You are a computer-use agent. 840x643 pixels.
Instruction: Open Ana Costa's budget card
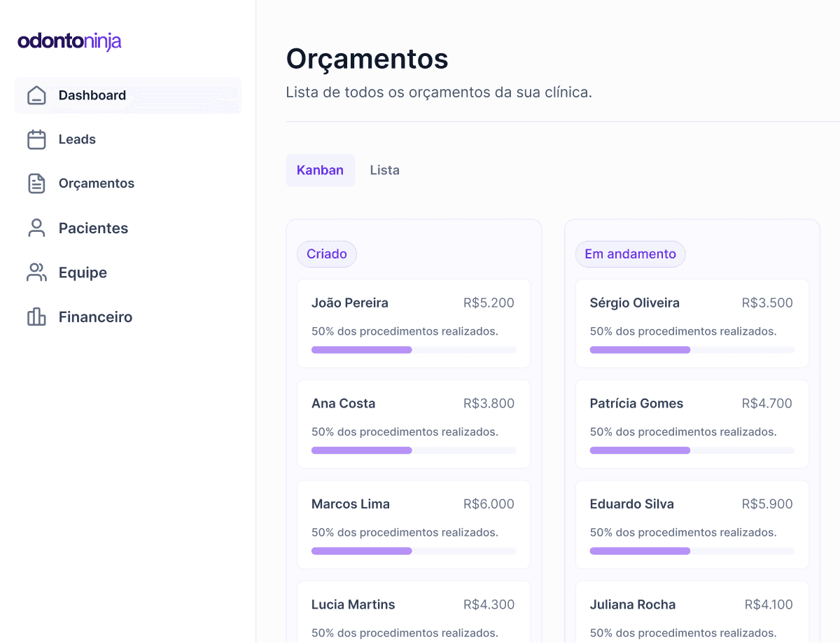[x=414, y=424]
